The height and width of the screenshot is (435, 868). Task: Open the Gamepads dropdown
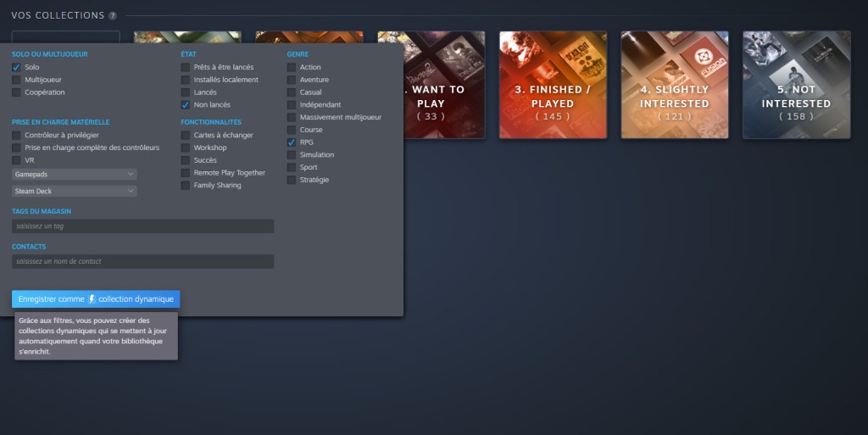[75, 175]
